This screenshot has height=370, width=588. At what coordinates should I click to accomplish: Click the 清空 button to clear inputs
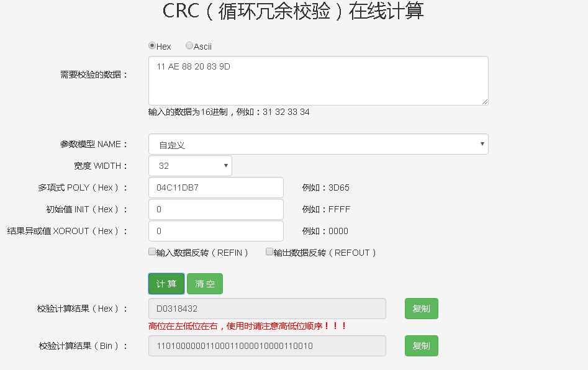click(x=204, y=284)
